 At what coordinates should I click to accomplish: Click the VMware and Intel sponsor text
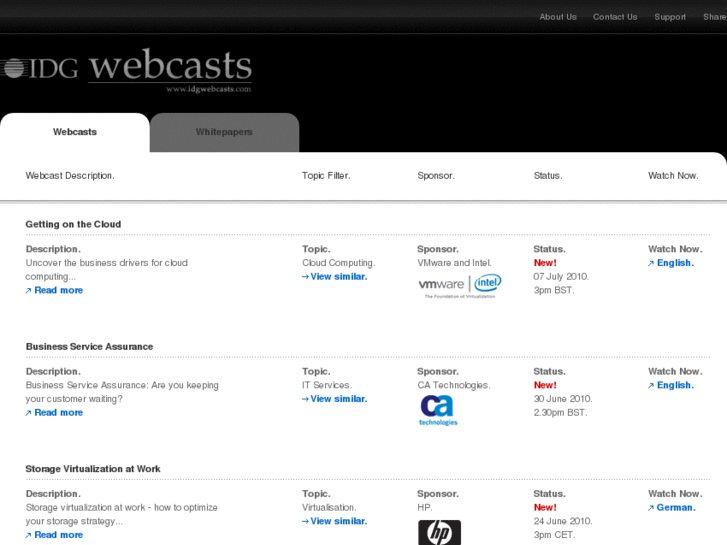point(454,263)
